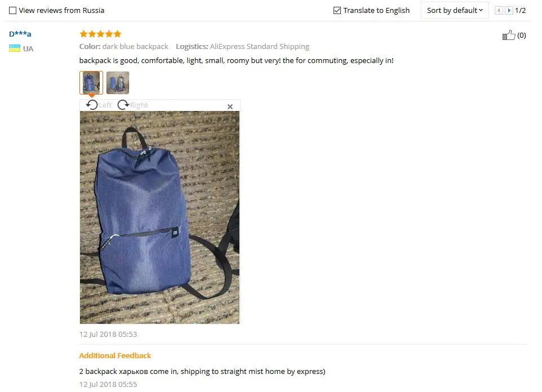Go to next reviews page arrow
Viewport: 542px width, 392px height.
[509, 10]
